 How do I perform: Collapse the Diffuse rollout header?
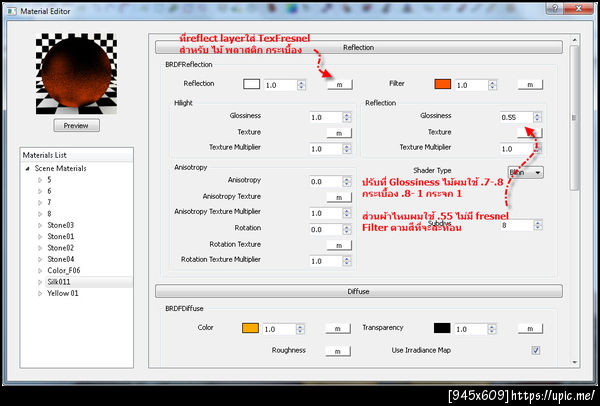pos(359,291)
